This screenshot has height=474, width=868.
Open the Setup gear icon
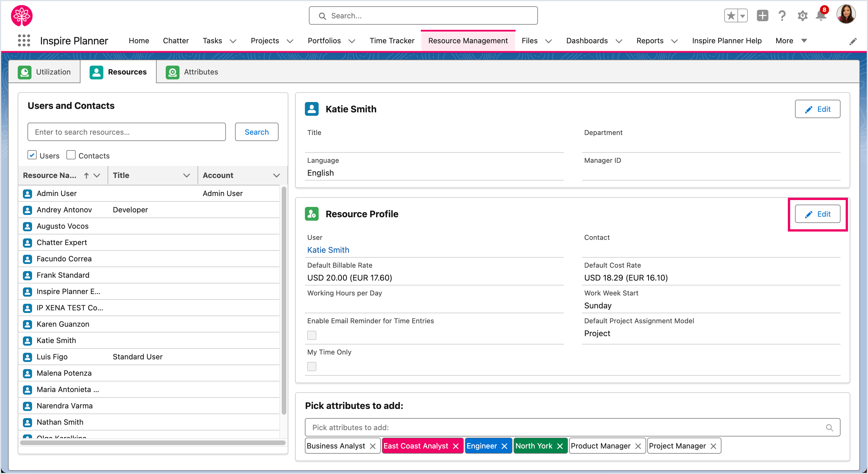(x=802, y=15)
